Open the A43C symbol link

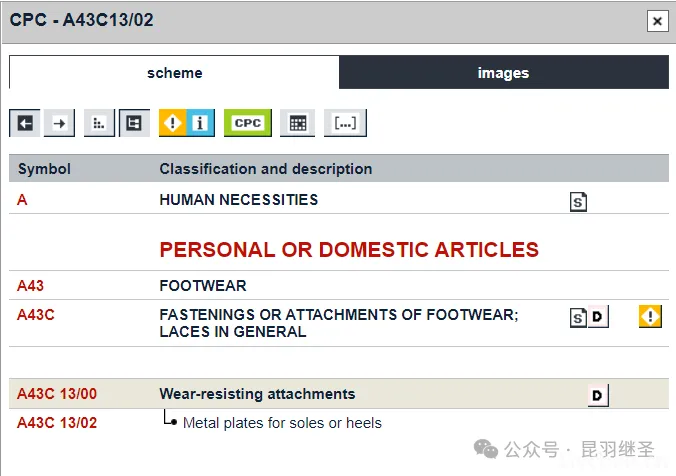(x=36, y=315)
